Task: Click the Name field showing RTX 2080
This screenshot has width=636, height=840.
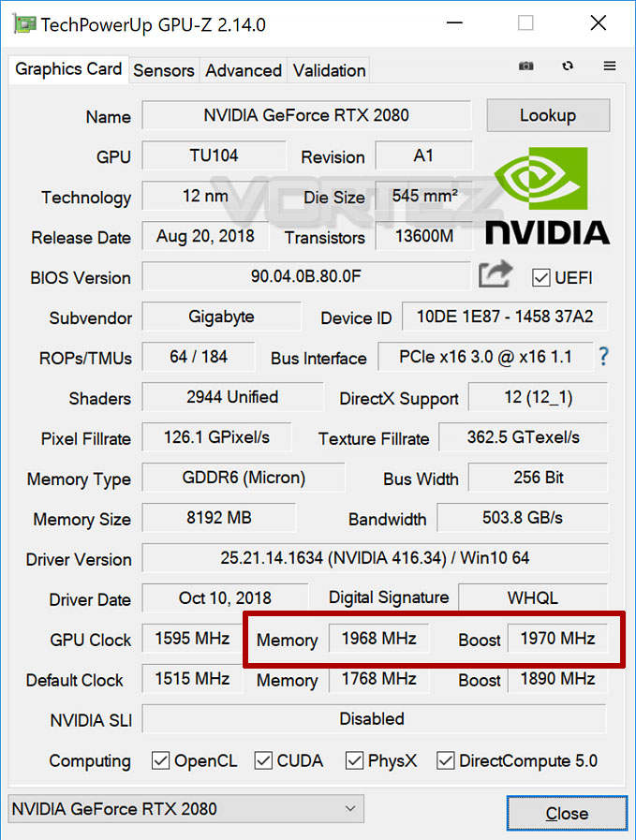Action: click(306, 115)
